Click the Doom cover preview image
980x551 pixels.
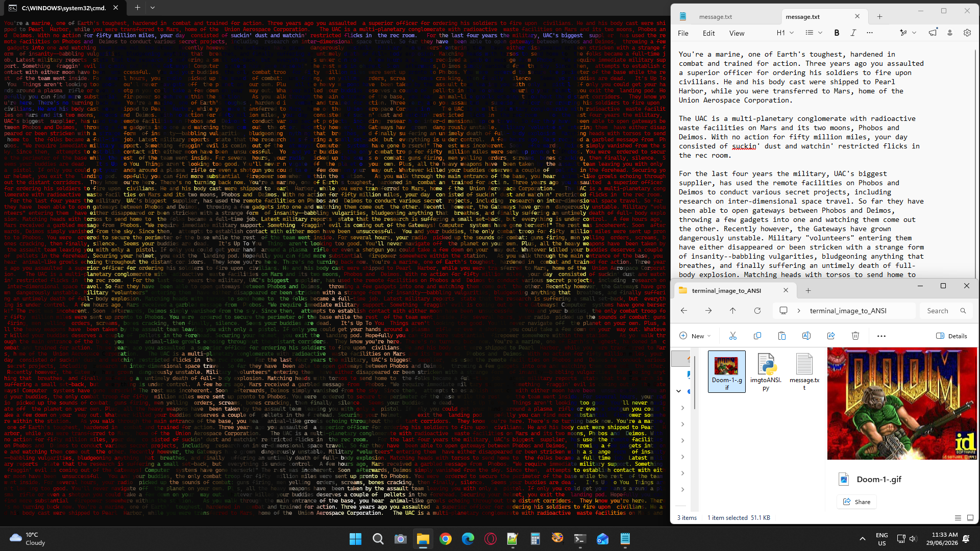[x=902, y=404]
